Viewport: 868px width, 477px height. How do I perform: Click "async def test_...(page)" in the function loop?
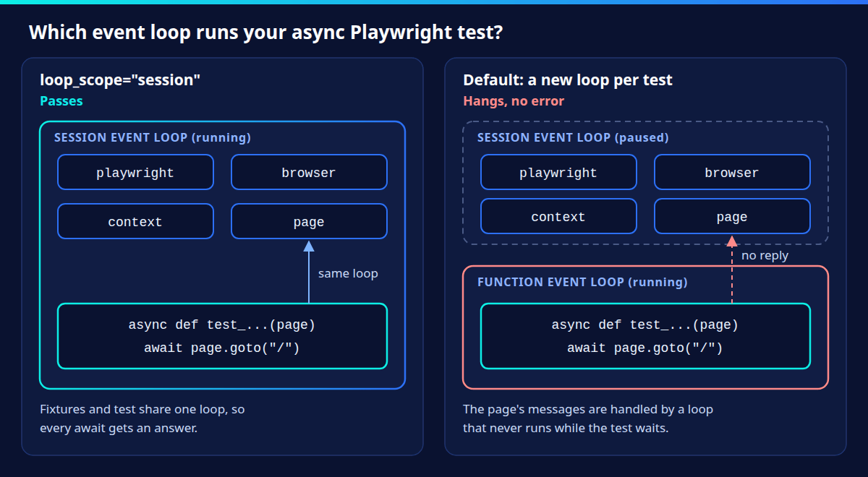pos(645,325)
